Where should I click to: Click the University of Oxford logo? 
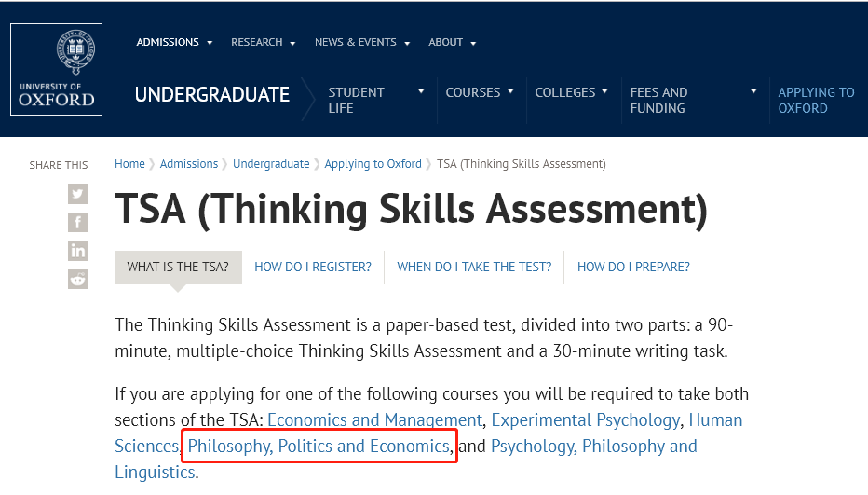(57, 70)
